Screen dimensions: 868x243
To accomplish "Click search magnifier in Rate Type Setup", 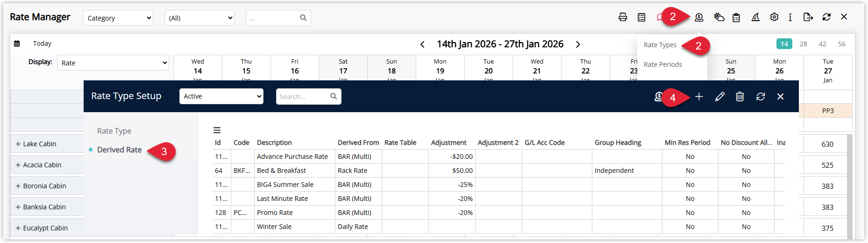I will click(334, 96).
